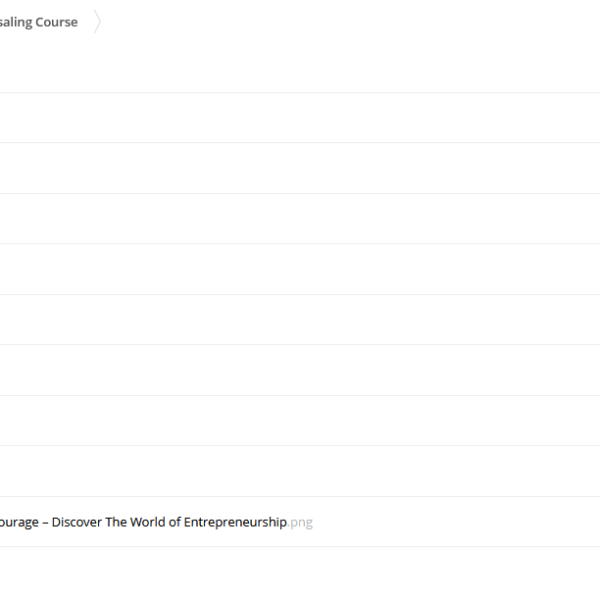The height and width of the screenshot is (600, 600).
Task: Open the 'saling Course' breadcrumb folder
Action: coord(38,22)
